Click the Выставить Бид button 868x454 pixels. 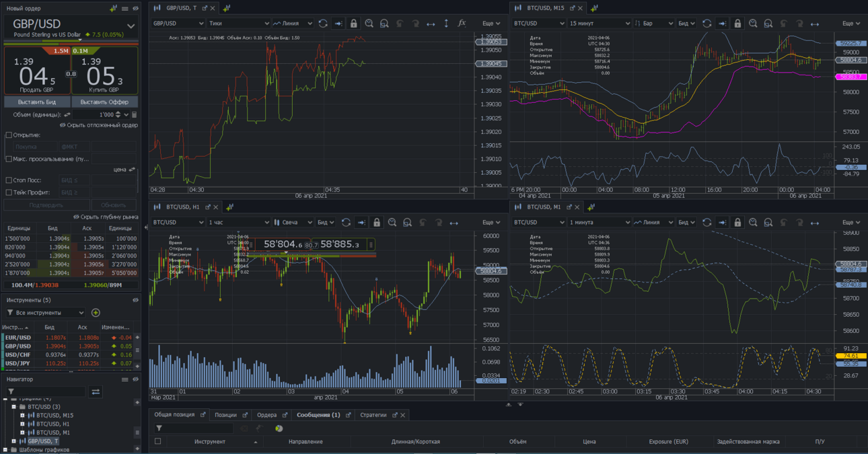click(x=37, y=102)
